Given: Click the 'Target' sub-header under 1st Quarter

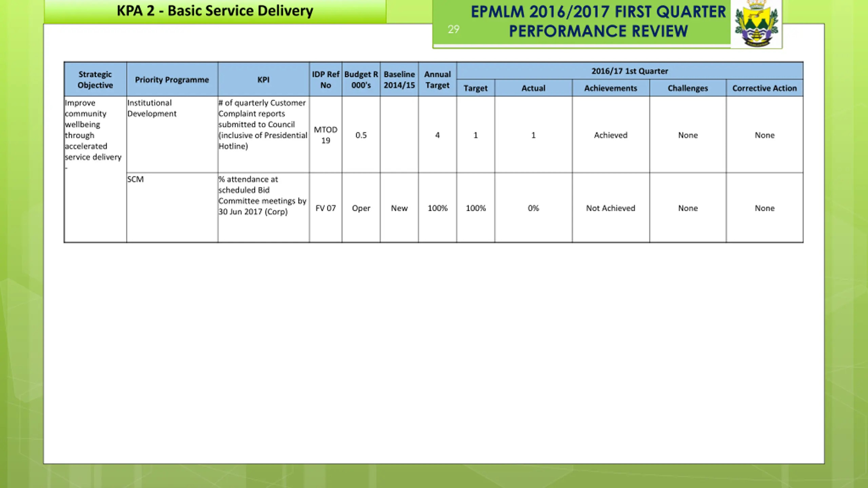Looking at the screenshot, I should pyautogui.click(x=476, y=88).
